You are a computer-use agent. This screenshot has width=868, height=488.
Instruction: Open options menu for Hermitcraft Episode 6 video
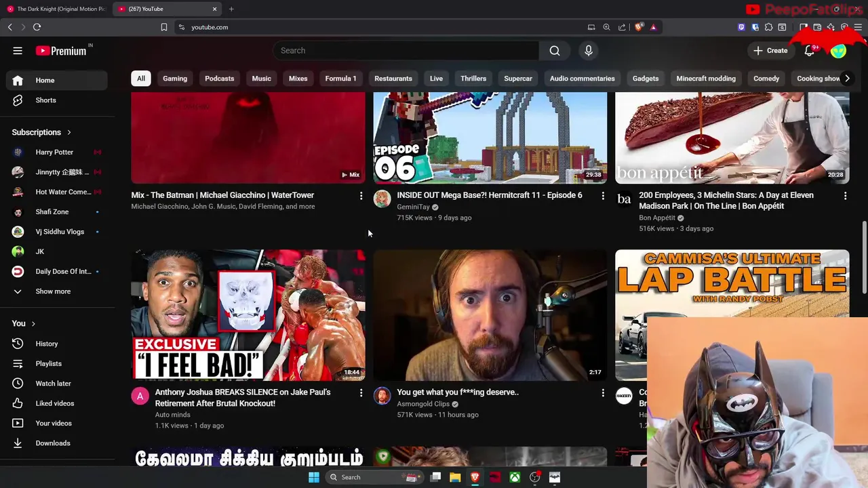click(x=603, y=196)
